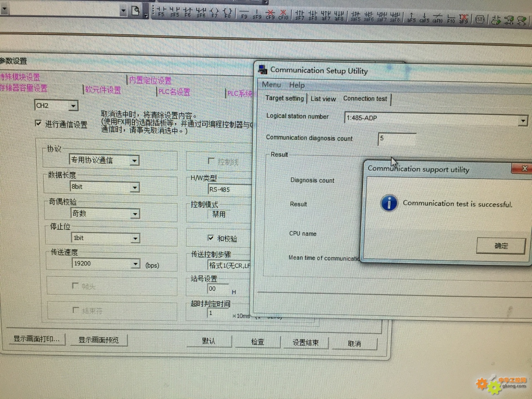Toggle the 帧头 checkbox
The width and height of the screenshot is (532, 399).
[x=75, y=286]
